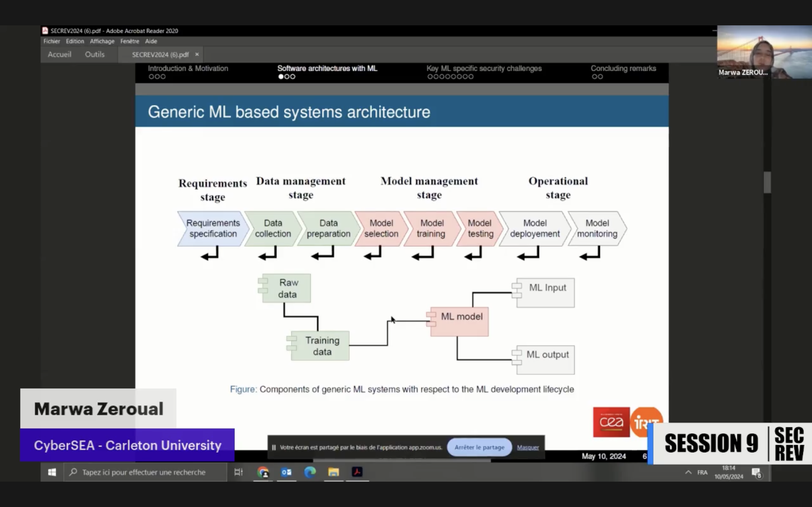Open the Windows notification center icon
Viewport: 812px width, 507px height.
coord(756,473)
